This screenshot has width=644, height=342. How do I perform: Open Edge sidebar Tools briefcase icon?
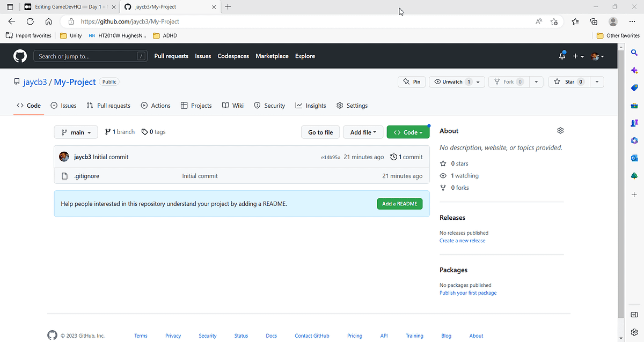[634, 106]
